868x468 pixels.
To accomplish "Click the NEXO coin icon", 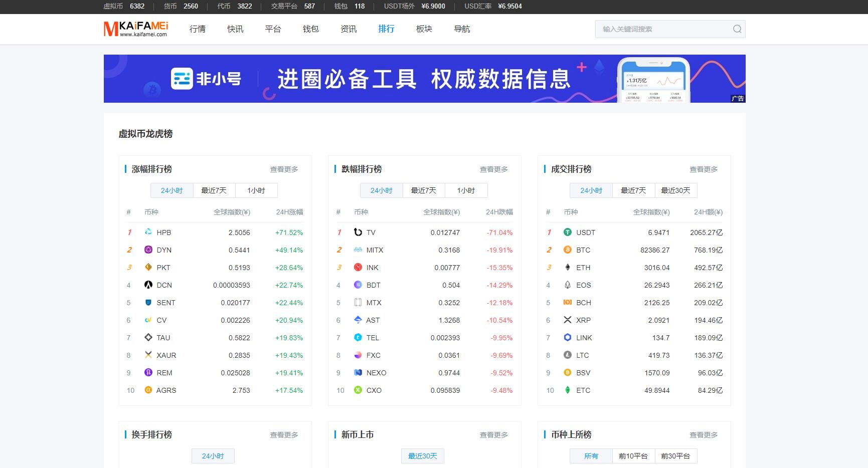I will coord(358,372).
